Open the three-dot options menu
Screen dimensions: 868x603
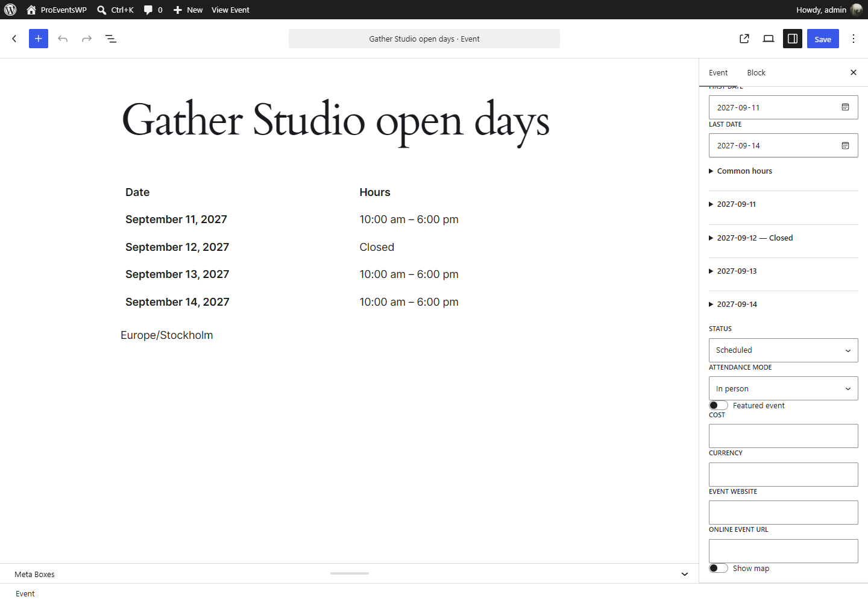tap(854, 39)
